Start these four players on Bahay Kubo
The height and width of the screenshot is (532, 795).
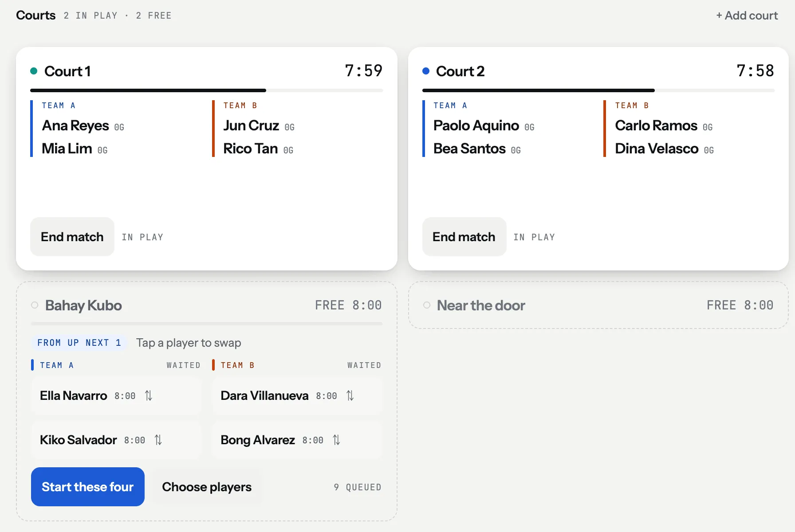88,487
